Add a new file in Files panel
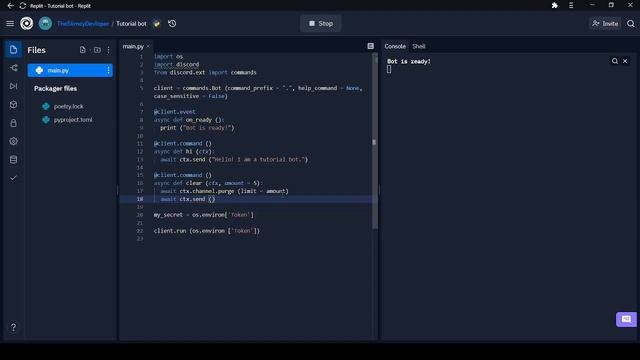Screen dimensions: 640x360 tap(83, 50)
